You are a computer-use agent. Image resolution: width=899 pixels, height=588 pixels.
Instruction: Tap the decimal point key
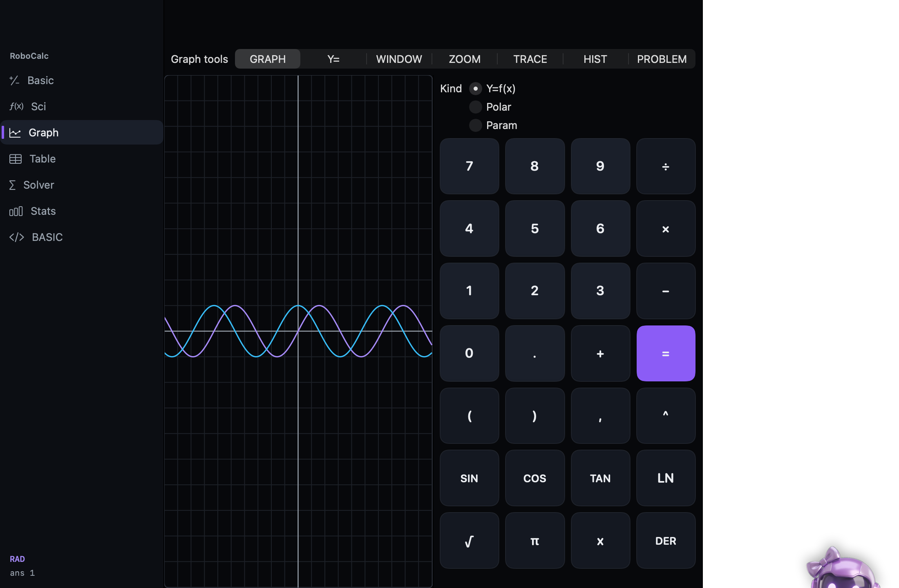(535, 353)
